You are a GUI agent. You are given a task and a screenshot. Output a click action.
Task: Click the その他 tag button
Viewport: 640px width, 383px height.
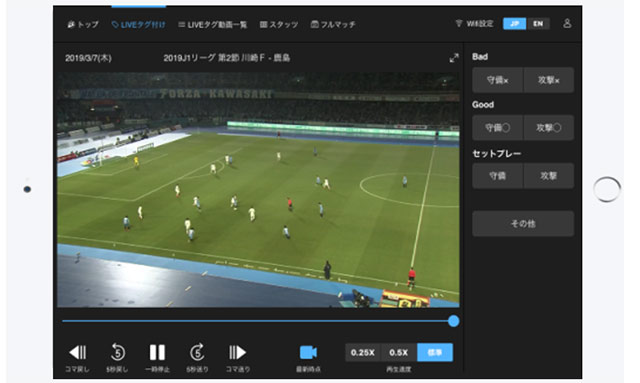tap(523, 224)
